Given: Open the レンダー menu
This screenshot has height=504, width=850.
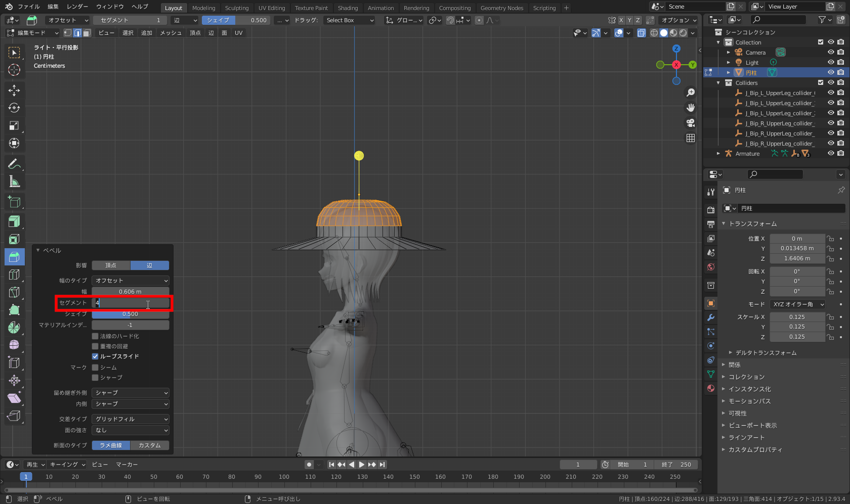Looking at the screenshot, I should 77,7.
